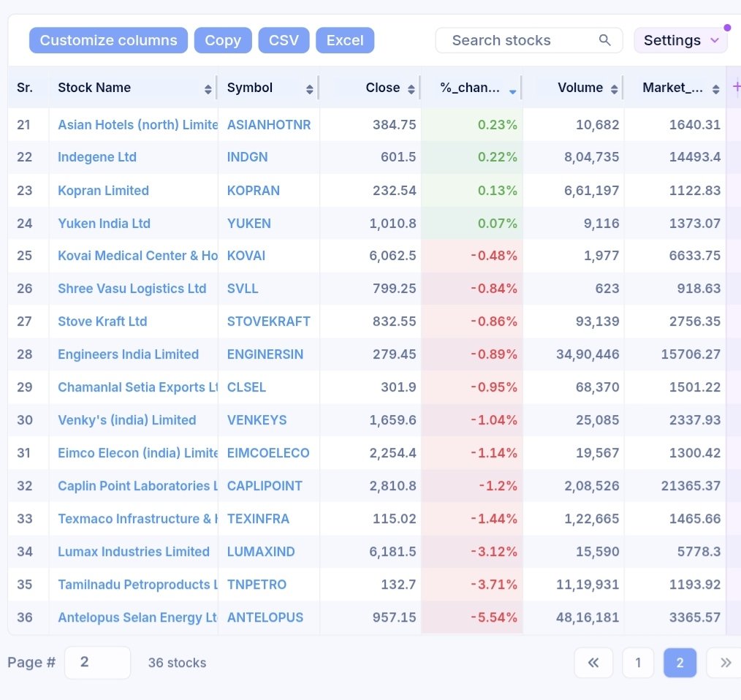Open the Settings dropdown

(x=680, y=40)
